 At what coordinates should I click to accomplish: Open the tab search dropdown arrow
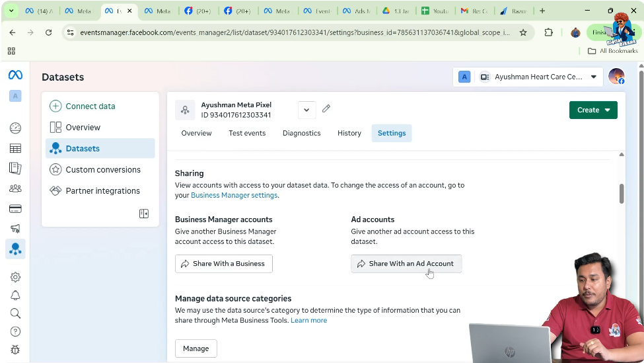[x=11, y=11]
